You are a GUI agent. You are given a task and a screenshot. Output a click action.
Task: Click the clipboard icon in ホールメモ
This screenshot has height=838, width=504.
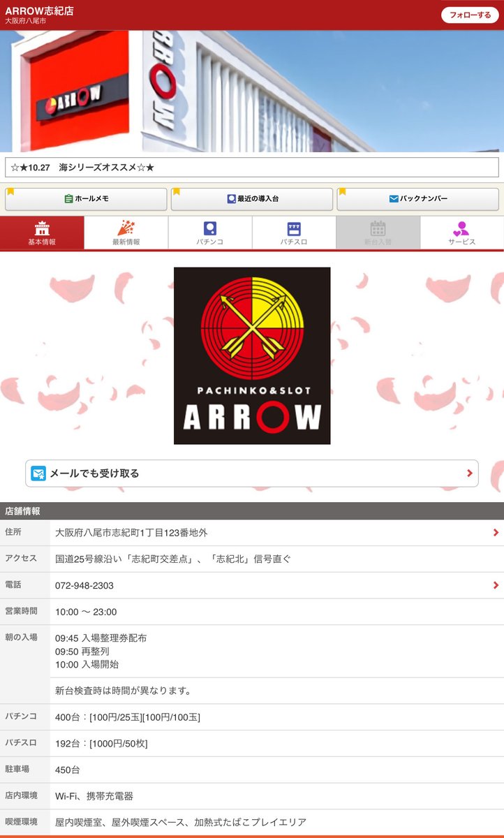click(68, 199)
